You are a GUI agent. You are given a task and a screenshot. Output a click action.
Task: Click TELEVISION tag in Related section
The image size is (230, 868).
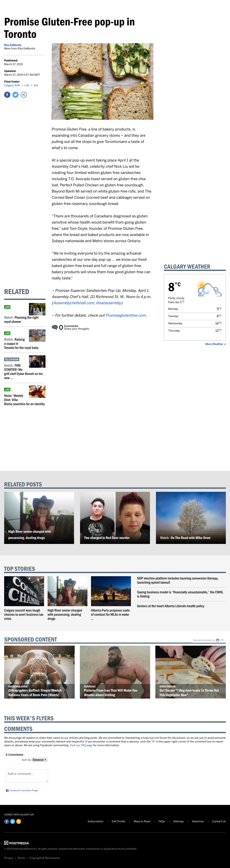(11, 359)
